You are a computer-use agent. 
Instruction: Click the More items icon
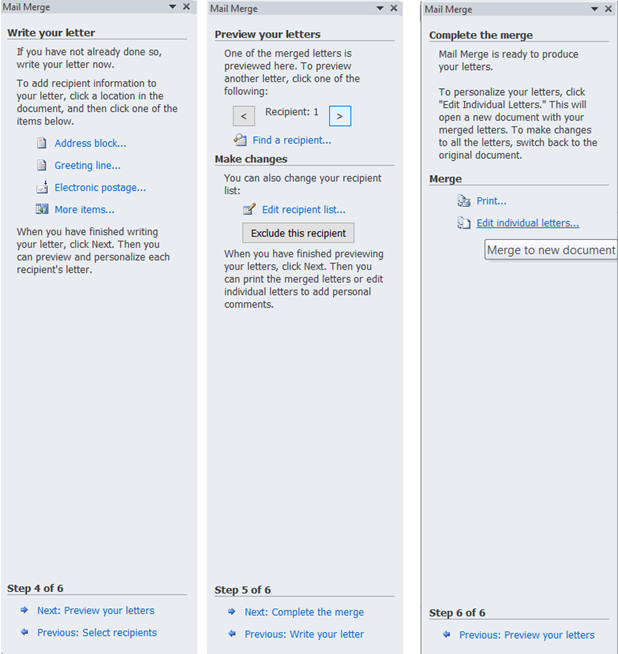tap(42, 209)
